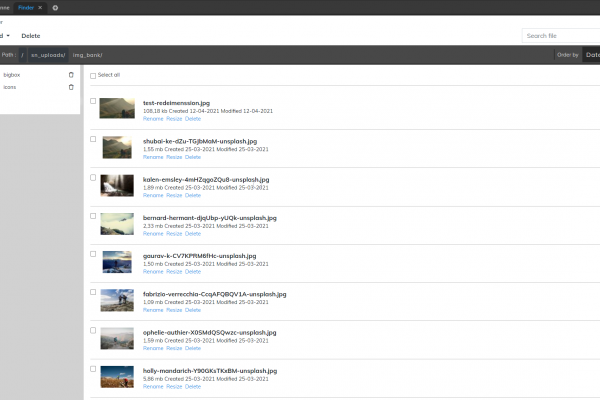
Task: Switch to the Finder tab
Action: click(x=27, y=7)
